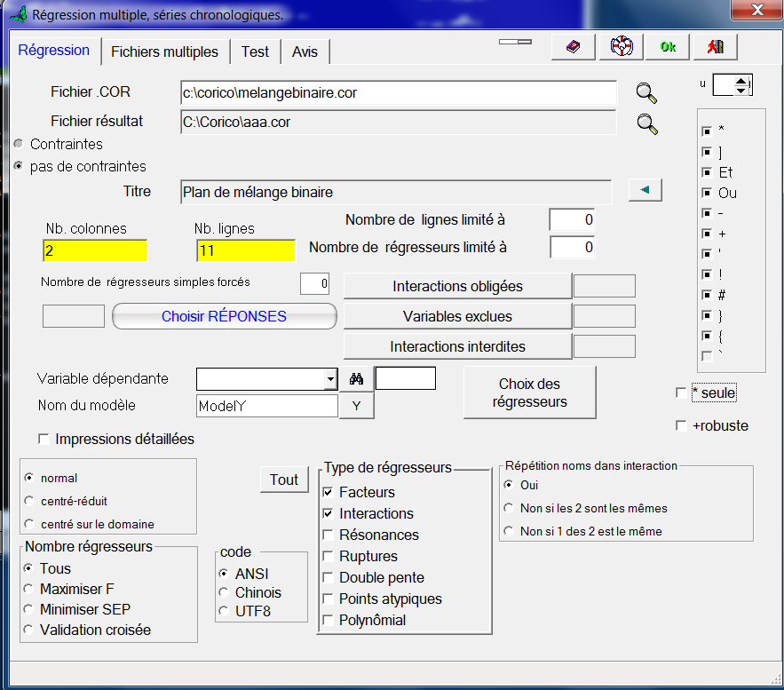Click magnifier next to Fichier résultat
This screenshot has width=784, height=690.
647,123
